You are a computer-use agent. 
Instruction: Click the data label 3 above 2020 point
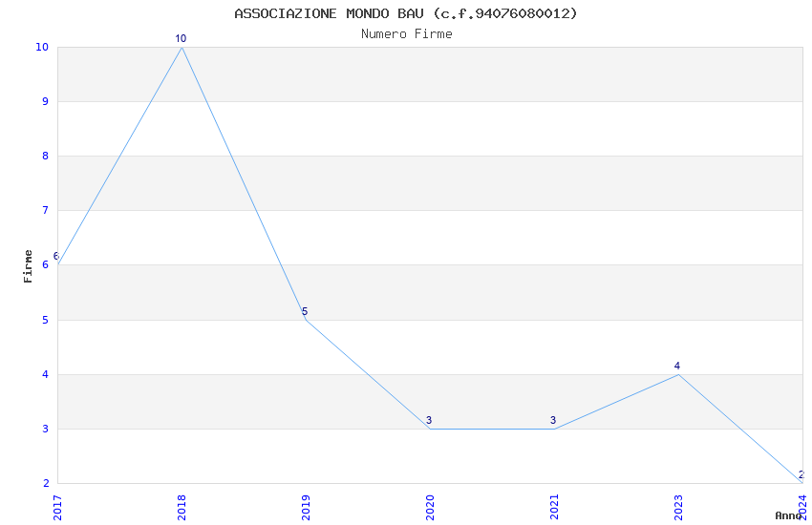coord(429,420)
